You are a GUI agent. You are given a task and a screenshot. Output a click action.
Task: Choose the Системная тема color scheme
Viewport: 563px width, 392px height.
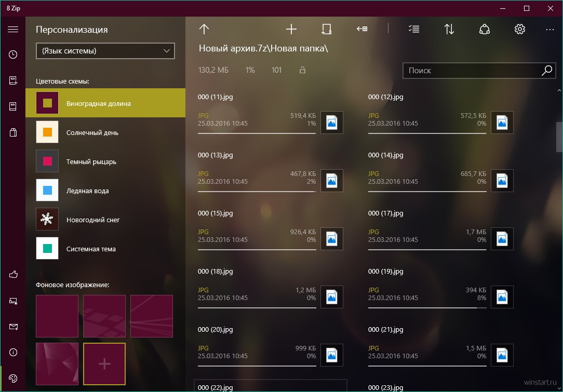105,248
